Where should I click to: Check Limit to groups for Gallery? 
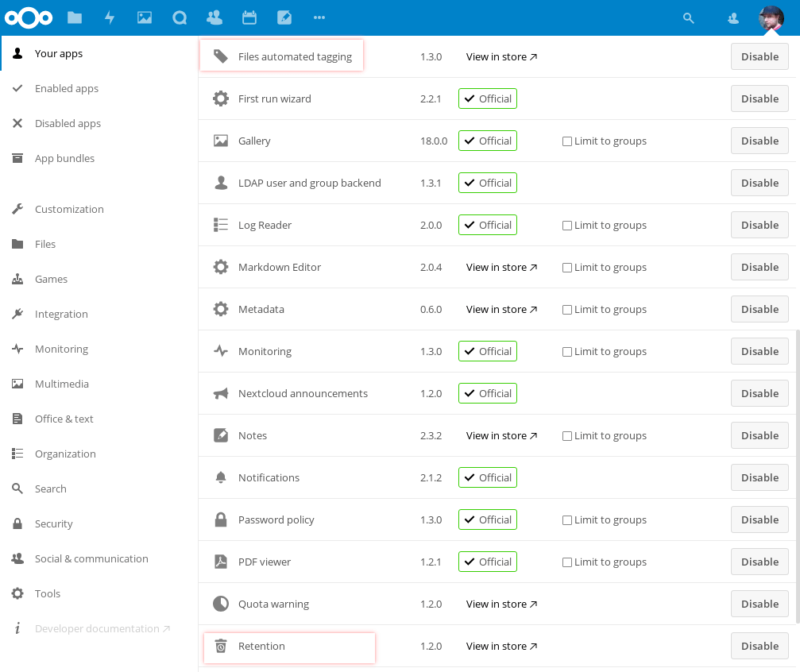(566, 141)
